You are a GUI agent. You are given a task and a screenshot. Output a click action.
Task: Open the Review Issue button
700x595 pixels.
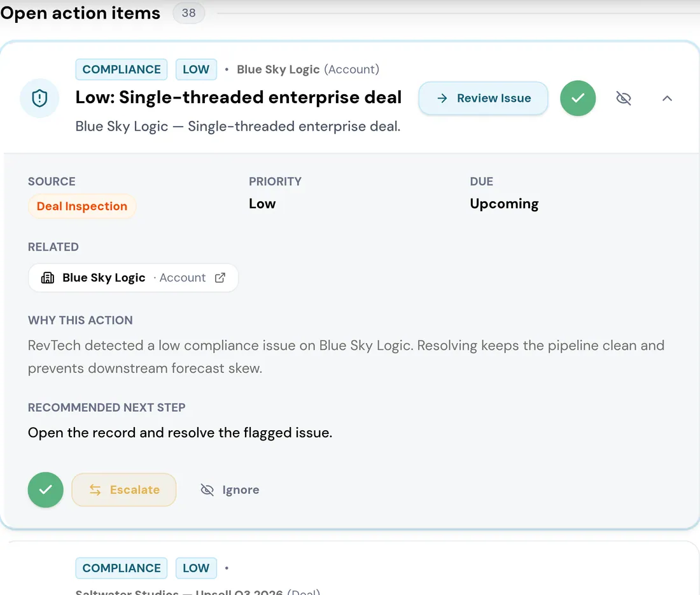click(x=483, y=98)
